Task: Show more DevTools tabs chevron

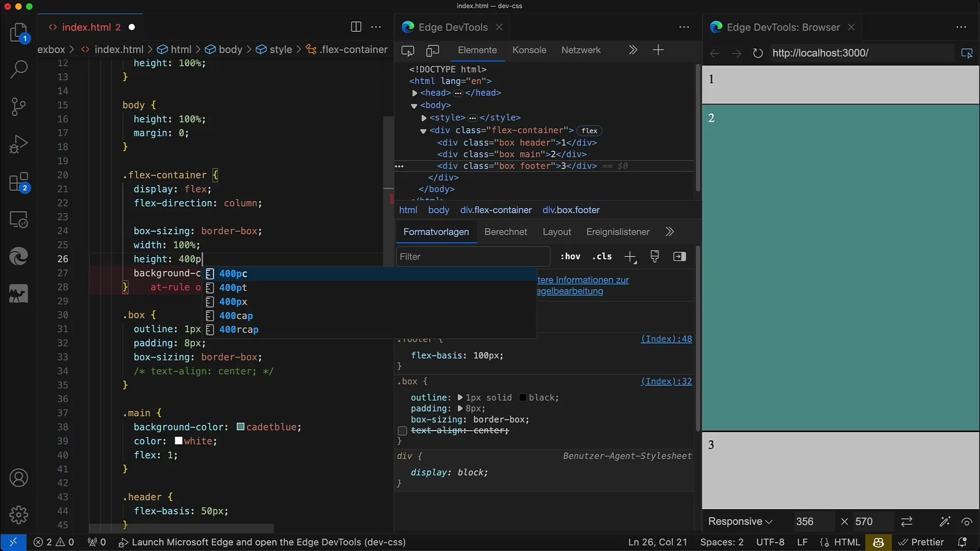Action: click(x=633, y=50)
